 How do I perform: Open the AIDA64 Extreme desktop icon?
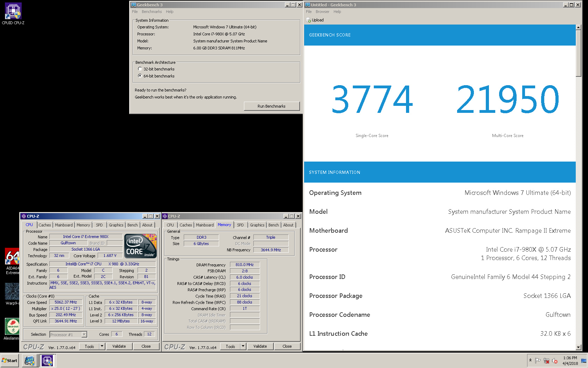[12, 261]
